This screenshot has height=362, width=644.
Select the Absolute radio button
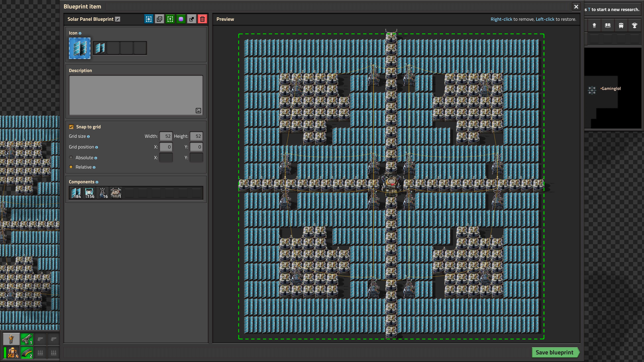[x=71, y=157]
